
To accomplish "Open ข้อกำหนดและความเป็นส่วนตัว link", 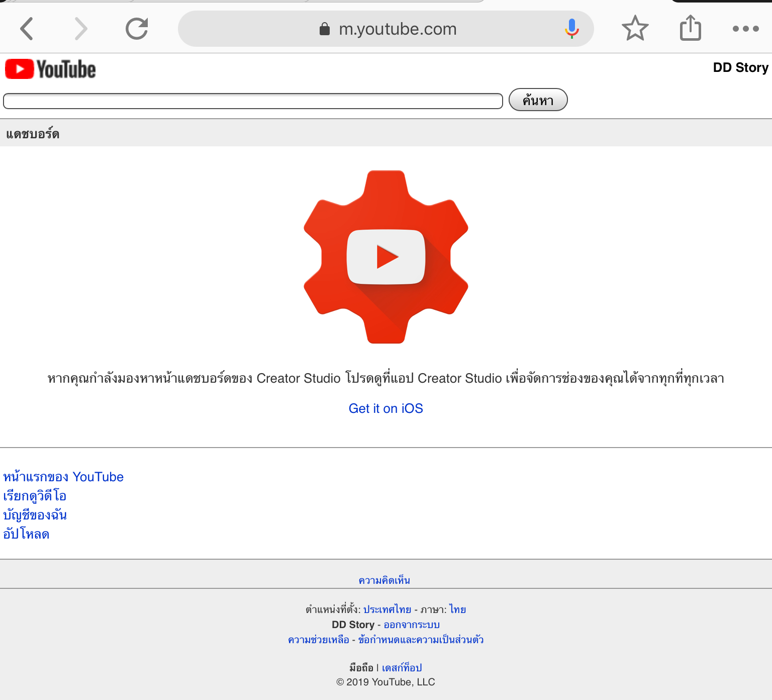I will point(421,640).
